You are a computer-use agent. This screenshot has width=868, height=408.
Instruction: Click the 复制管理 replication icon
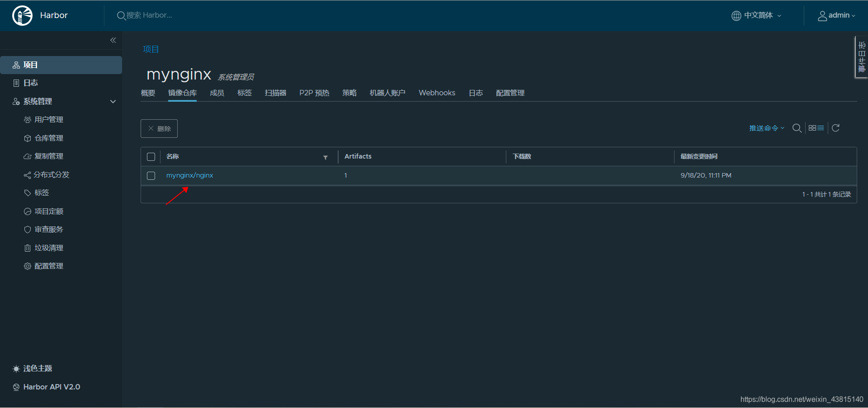(x=28, y=156)
